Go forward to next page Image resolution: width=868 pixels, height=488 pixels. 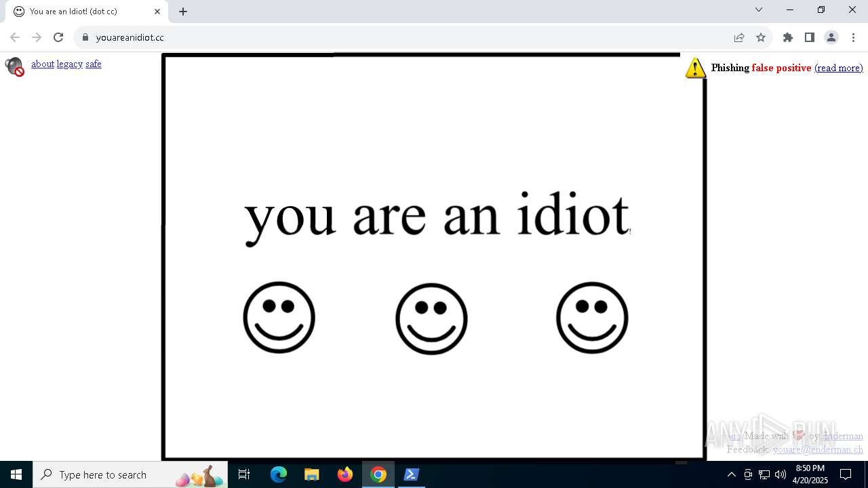click(37, 37)
